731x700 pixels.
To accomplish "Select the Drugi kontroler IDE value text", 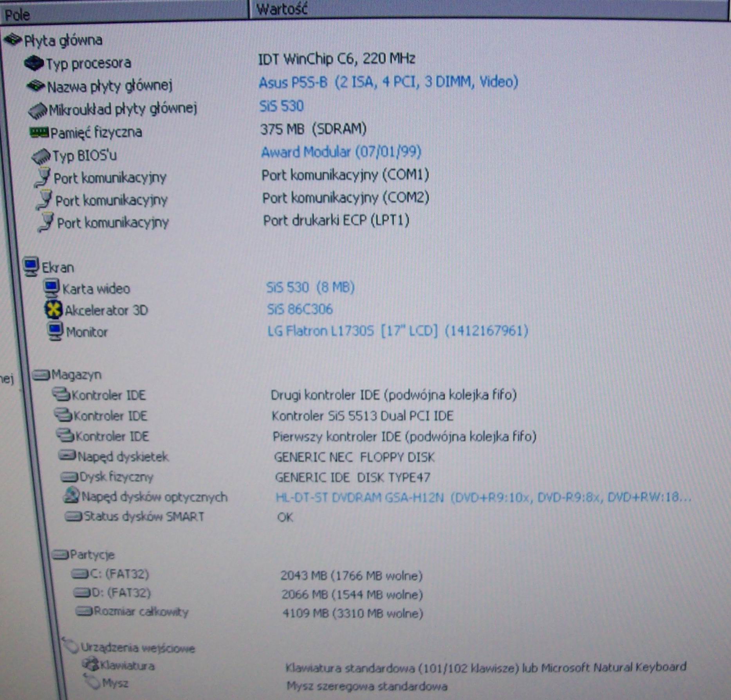I will click(x=393, y=395).
